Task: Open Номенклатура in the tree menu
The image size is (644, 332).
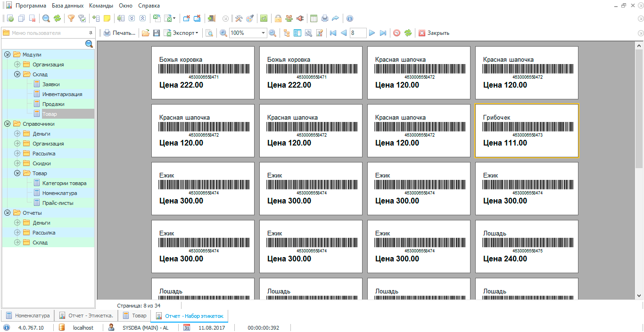Action: click(x=59, y=193)
